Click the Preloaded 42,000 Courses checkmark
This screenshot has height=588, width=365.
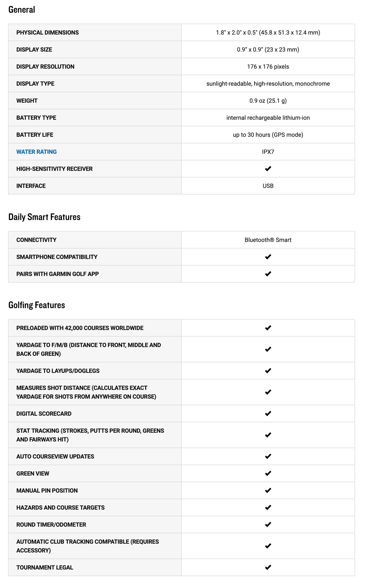click(x=268, y=328)
